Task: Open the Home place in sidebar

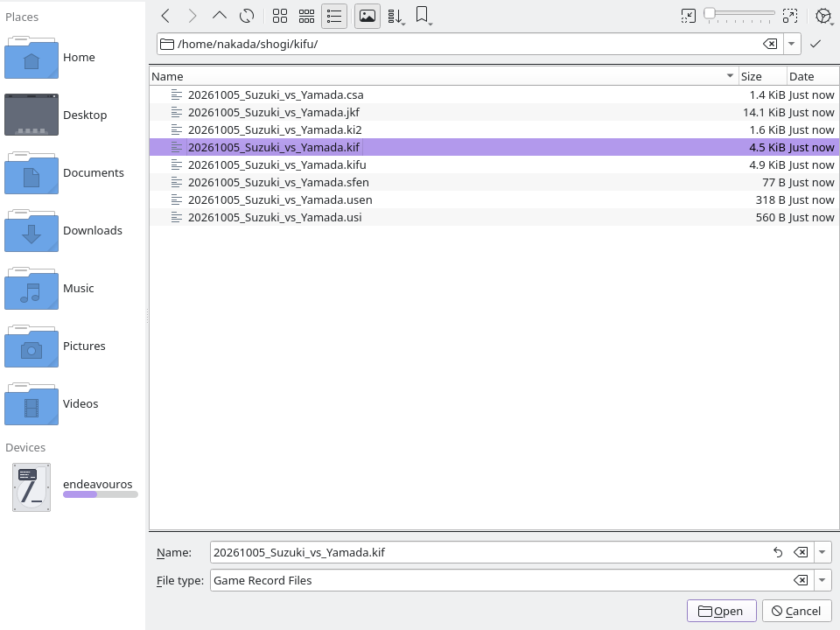Action: click(x=73, y=58)
